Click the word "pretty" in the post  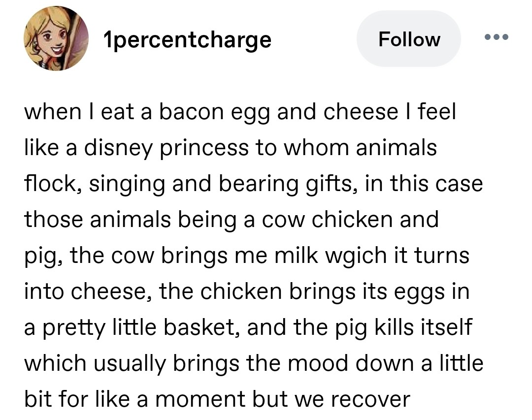[x=72, y=328]
